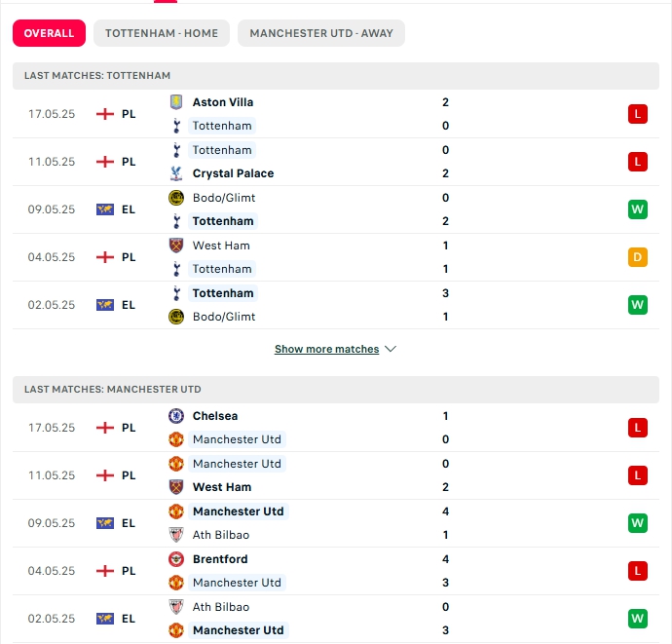
Task: Click the Europa League flag icon on 02.05.25 Tottenham row
Action: pos(105,305)
